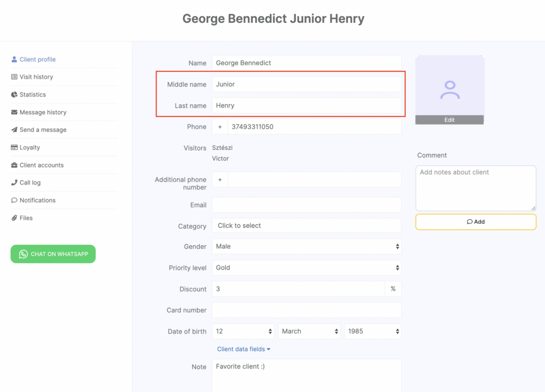Click the Loyalty card icon
Viewport: 545px width, 392px height.
pos(14,147)
